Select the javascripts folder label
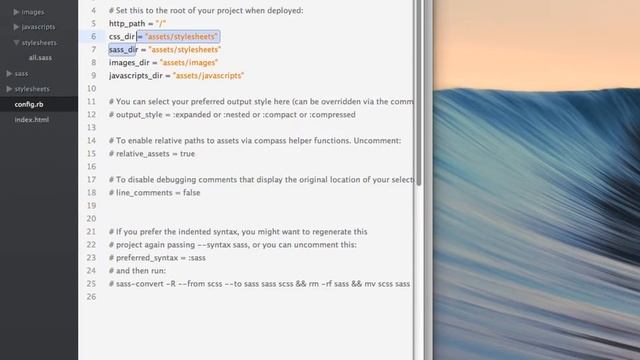This screenshot has height=360, width=640. (x=38, y=27)
